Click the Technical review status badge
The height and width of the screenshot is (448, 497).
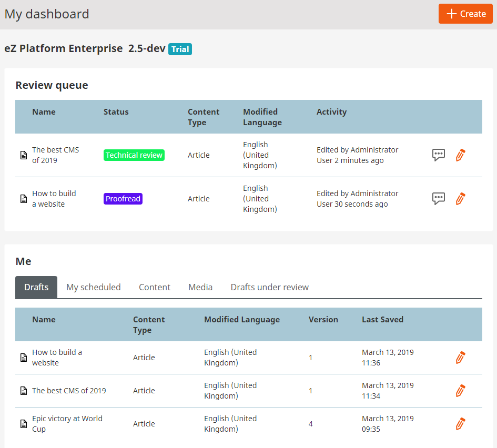point(134,155)
